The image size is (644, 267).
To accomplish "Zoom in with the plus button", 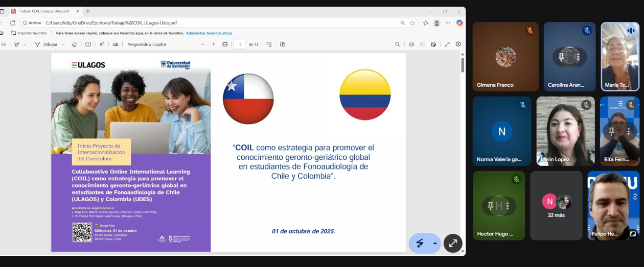I will [x=214, y=44].
